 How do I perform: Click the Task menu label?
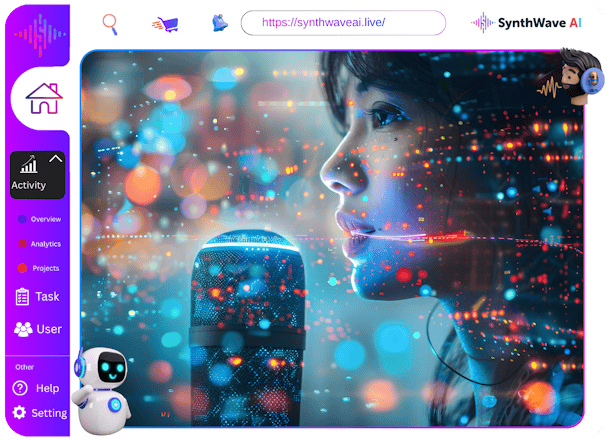point(47,297)
